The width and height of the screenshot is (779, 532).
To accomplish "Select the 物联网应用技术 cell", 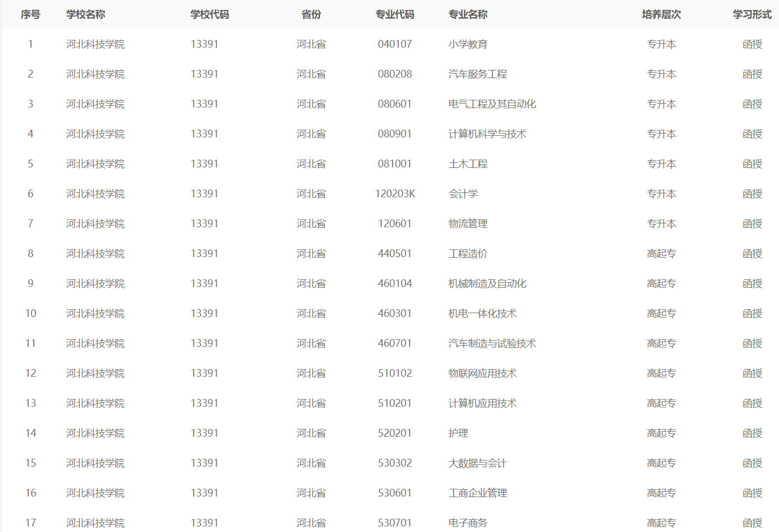I will (482, 374).
